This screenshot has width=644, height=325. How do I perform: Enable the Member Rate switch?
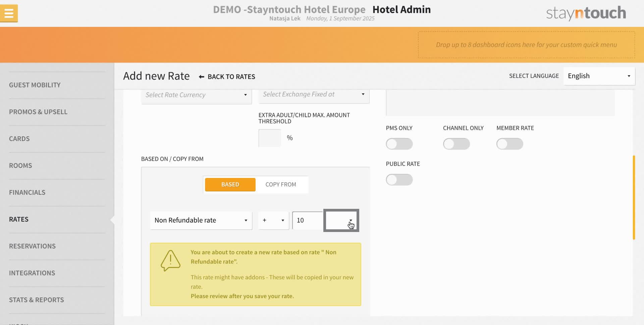509,144
